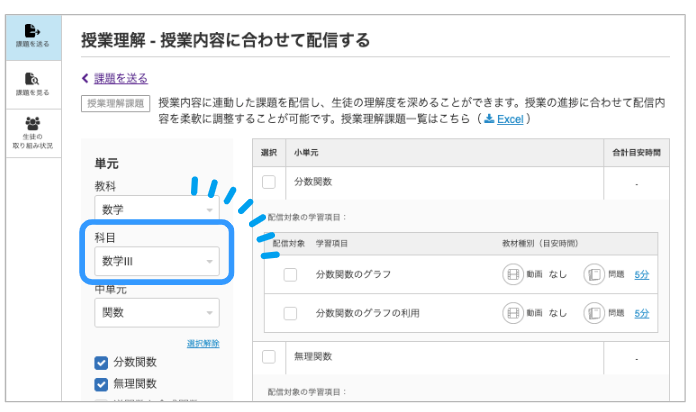Viewport: 696px width, 412px height.
Task: Open the 課題を送る sidebar icon
Action: [x=32, y=31]
